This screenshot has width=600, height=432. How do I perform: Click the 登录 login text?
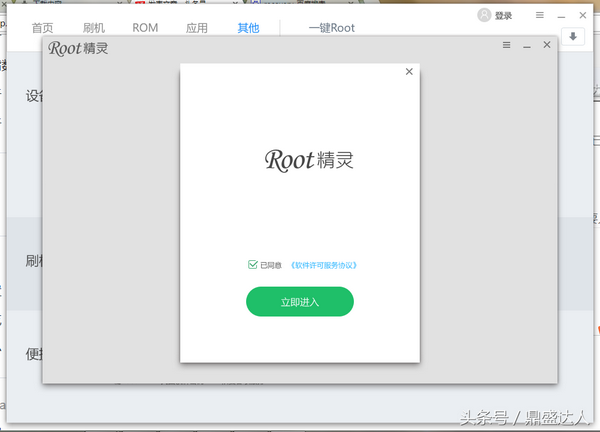pyautogui.click(x=503, y=16)
